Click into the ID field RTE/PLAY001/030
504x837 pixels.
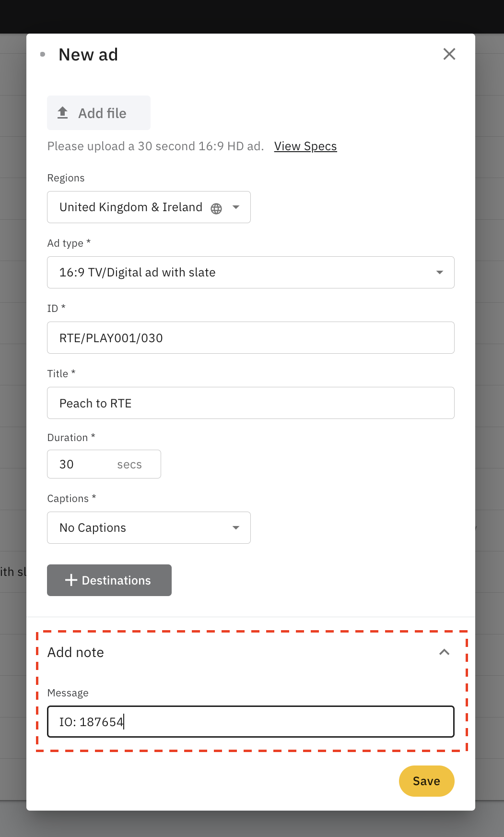coord(250,337)
